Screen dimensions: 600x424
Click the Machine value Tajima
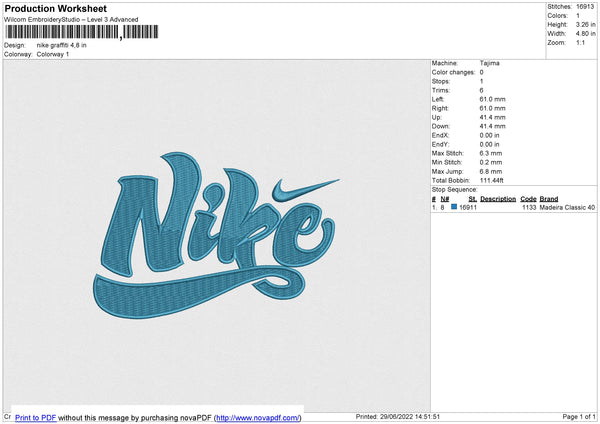pos(489,63)
